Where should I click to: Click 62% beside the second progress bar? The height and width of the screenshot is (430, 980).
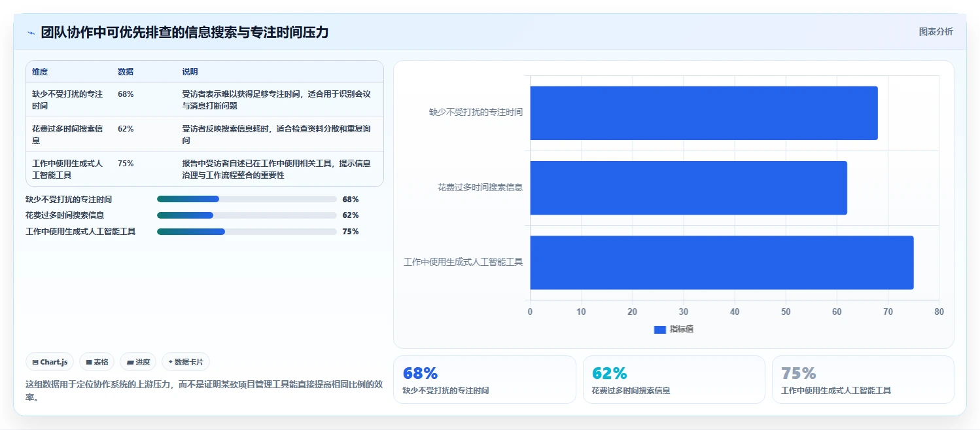pyautogui.click(x=351, y=215)
